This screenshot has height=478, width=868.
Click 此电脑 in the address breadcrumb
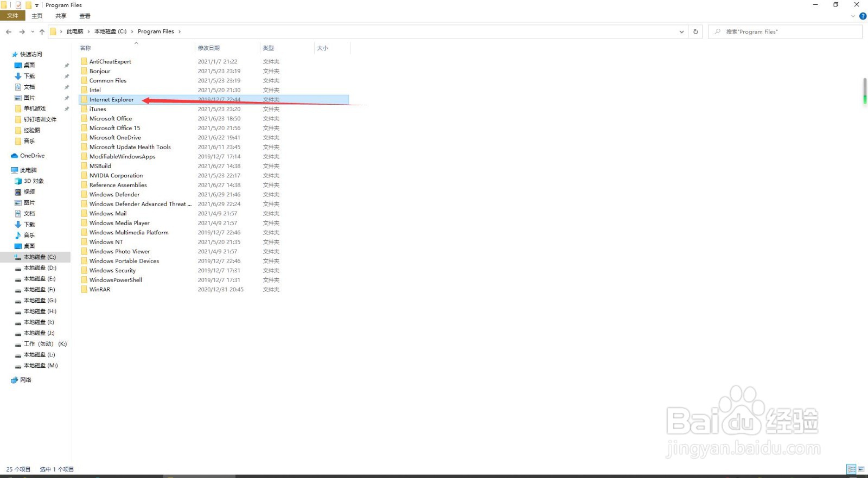click(x=75, y=31)
